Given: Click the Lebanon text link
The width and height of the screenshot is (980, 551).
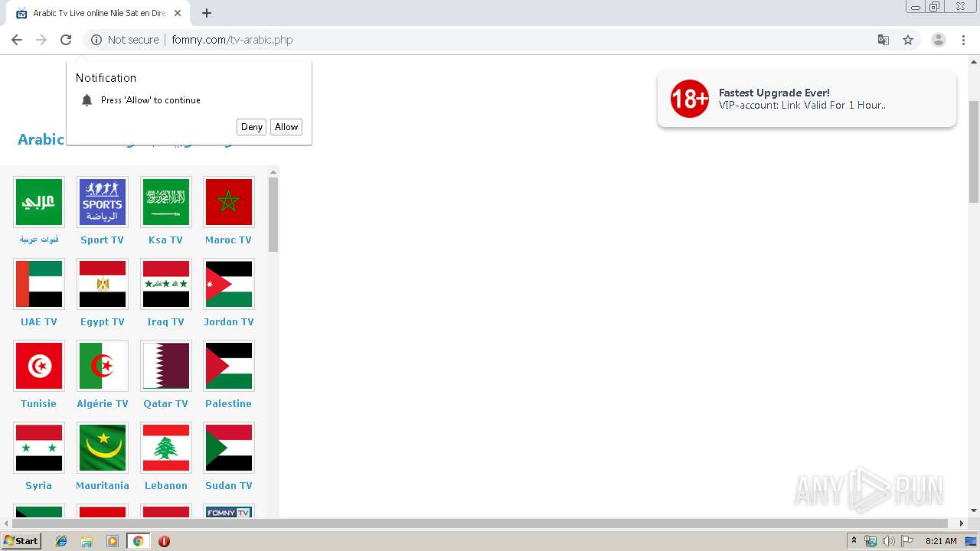Looking at the screenshot, I should point(165,485).
